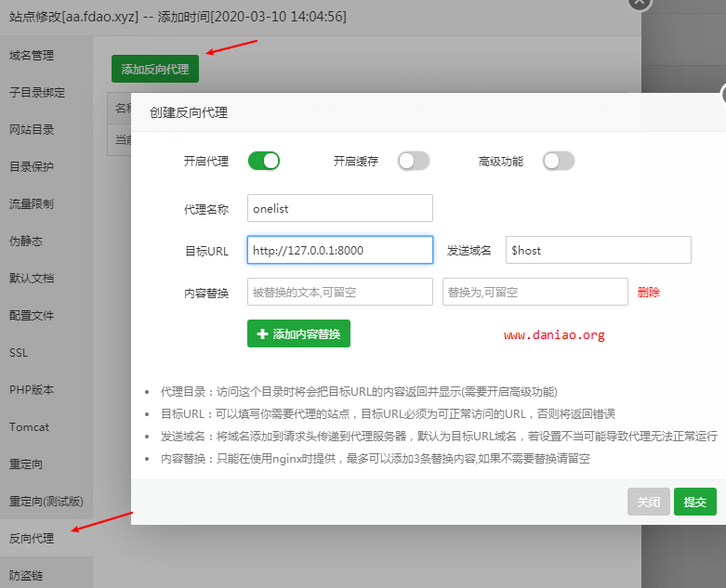Image resolution: width=726 pixels, height=588 pixels.
Task: Click the 代理名称 field containing onelist
Action: [340, 208]
